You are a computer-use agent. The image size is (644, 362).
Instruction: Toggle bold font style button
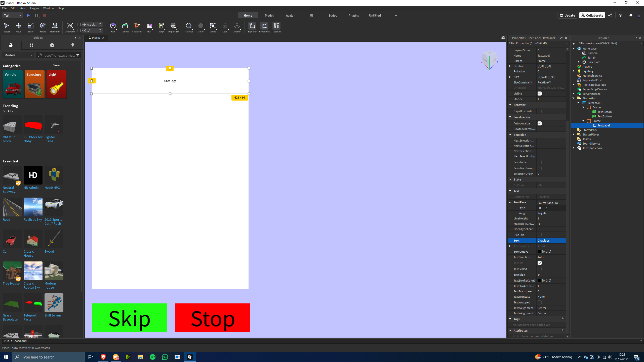click(540, 208)
